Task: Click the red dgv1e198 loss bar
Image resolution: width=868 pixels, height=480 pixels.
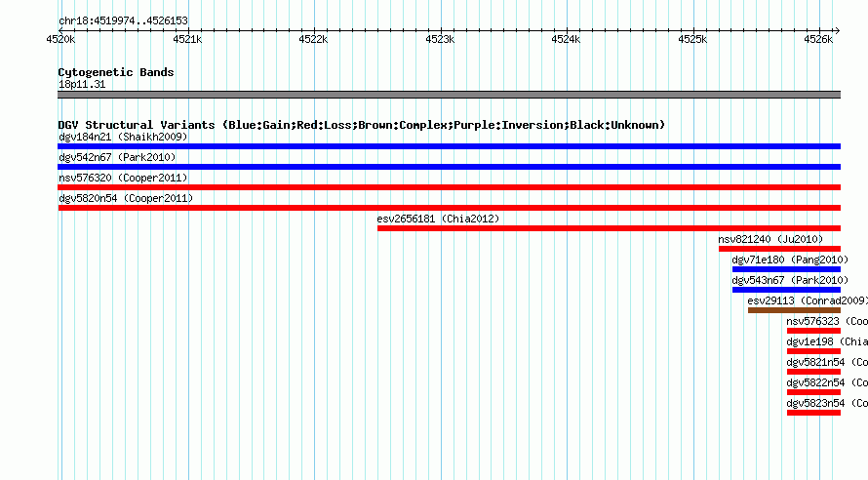Action: [813, 351]
